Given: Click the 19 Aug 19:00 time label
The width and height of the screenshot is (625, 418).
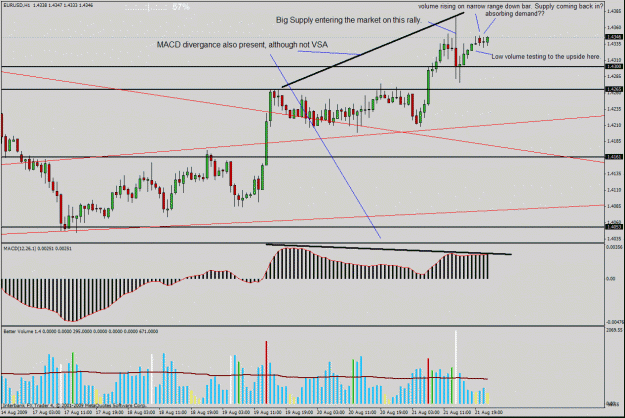Looking at the screenshot, I should click(299, 412).
